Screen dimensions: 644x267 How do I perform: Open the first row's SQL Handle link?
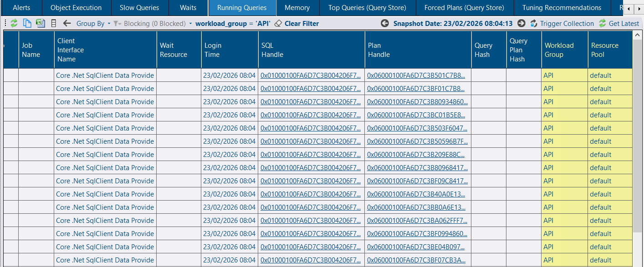pyautogui.click(x=310, y=76)
